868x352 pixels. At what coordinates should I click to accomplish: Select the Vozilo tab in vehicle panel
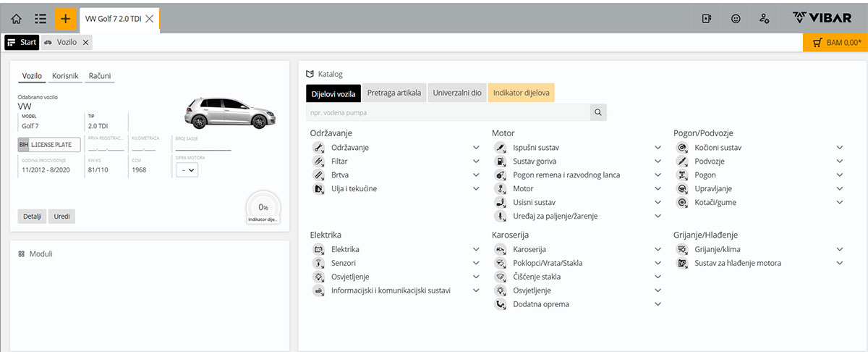33,76
